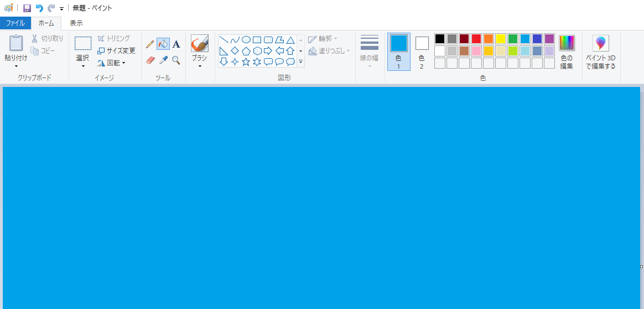Toggle Color 1 as active color
The image size is (644, 309).
(398, 51)
